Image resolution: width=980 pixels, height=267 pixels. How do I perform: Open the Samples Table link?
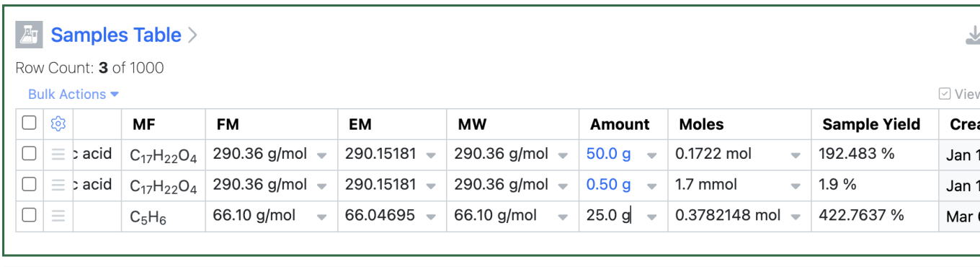click(116, 35)
